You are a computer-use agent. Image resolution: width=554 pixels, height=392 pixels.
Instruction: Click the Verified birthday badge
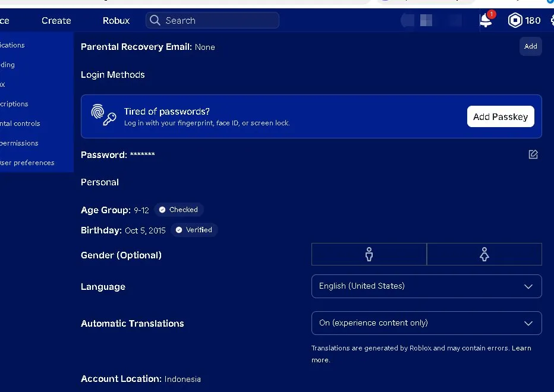coord(194,230)
